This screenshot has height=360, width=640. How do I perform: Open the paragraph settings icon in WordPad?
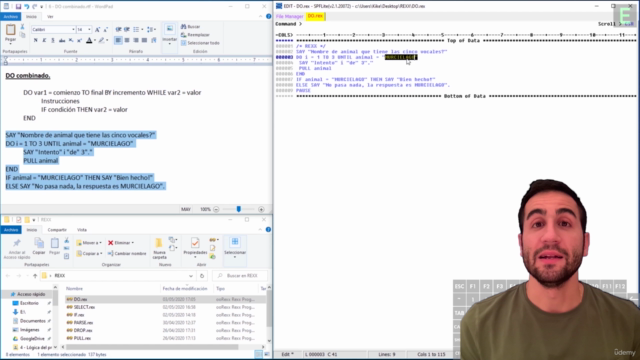(154, 40)
